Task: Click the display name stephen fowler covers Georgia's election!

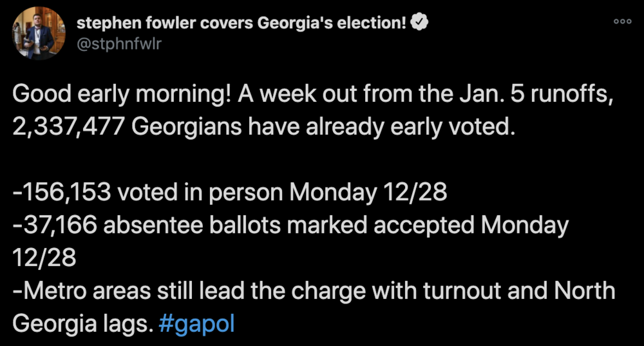Action: click(x=241, y=23)
